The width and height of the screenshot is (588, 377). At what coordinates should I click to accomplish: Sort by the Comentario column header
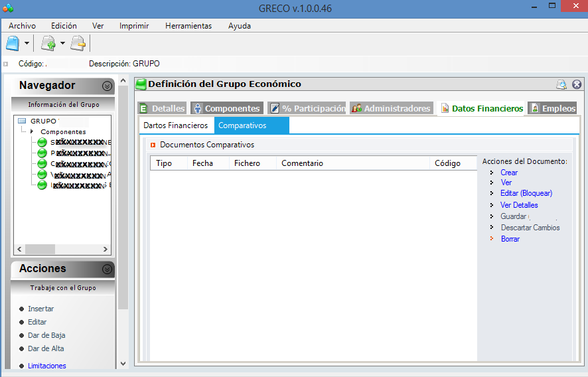pos(352,163)
